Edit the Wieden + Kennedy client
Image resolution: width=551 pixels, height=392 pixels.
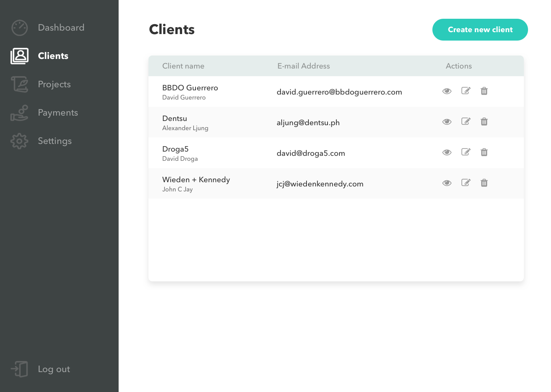(x=466, y=183)
